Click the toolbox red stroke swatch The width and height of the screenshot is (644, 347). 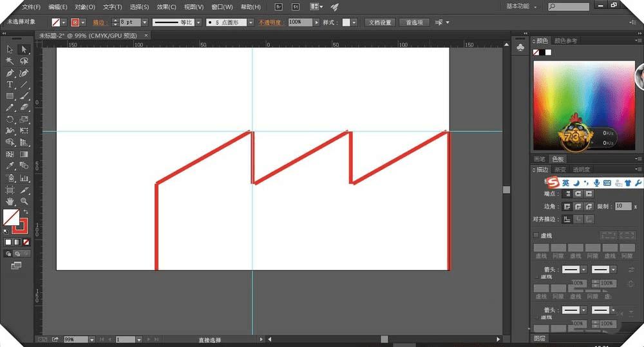pyautogui.click(x=21, y=226)
